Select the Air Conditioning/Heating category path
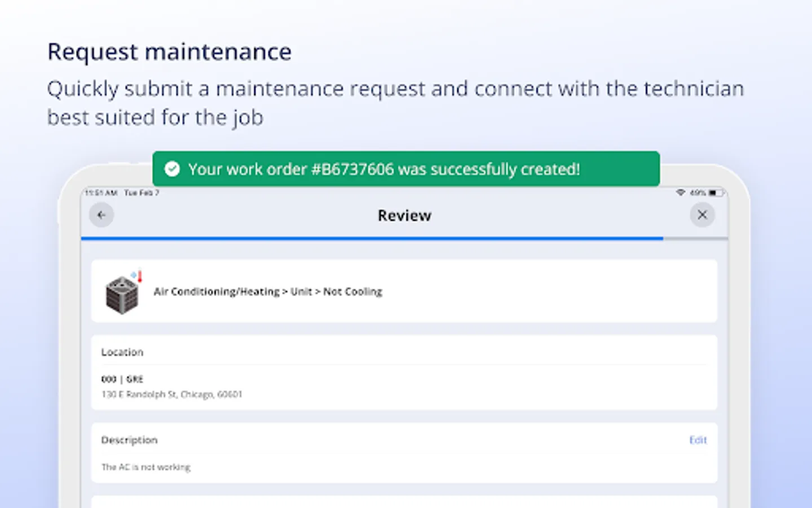Viewport: 812px width, 508px height. coord(268,292)
